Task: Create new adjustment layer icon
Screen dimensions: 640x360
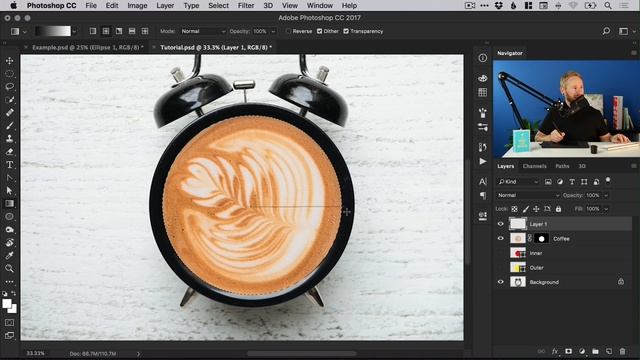Action: [582, 351]
